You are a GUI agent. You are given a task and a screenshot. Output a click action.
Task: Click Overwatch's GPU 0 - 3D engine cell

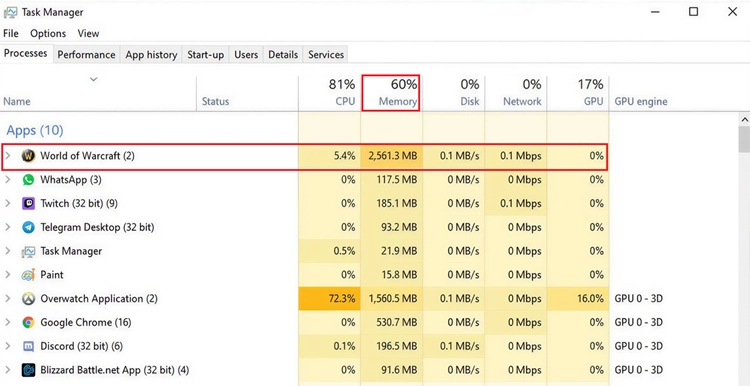coord(639,299)
